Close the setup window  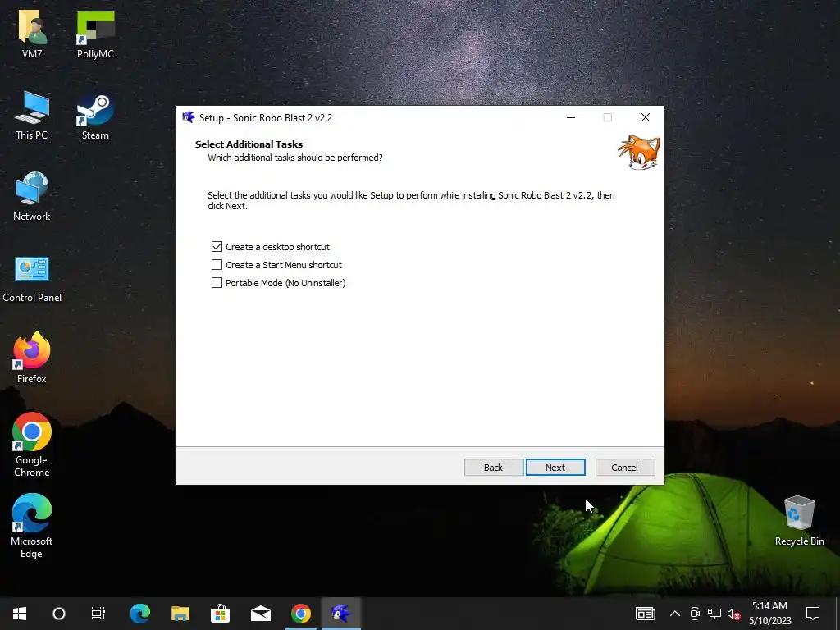point(646,117)
